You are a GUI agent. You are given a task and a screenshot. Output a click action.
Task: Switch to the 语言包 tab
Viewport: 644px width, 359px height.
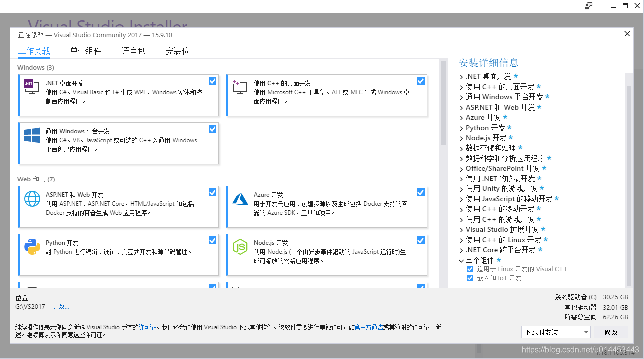(x=133, y=51)
